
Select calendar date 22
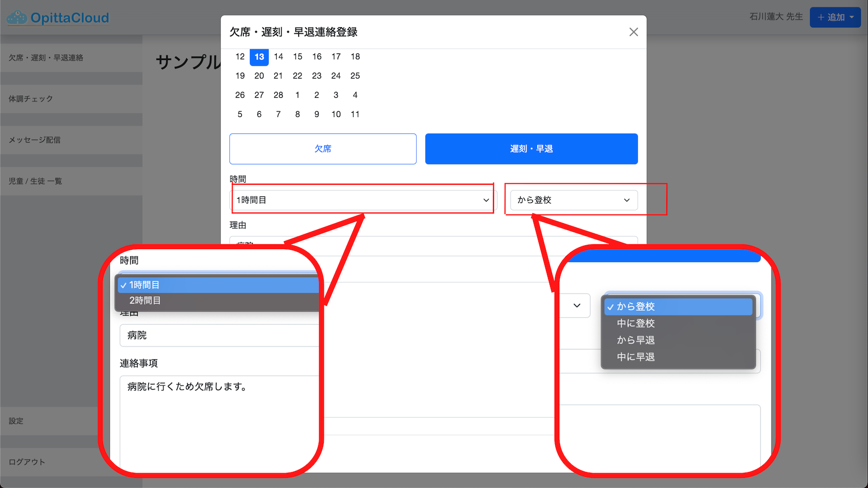298,76
